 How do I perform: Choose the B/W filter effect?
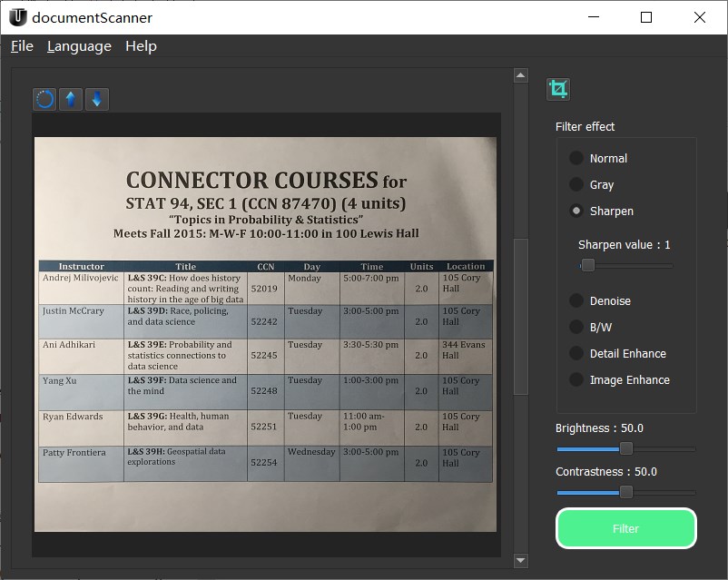click(590, 327)
